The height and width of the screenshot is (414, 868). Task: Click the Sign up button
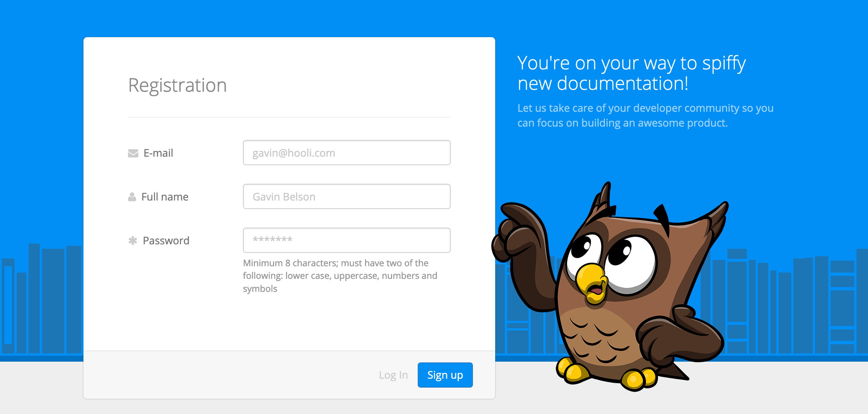point(445,375)
